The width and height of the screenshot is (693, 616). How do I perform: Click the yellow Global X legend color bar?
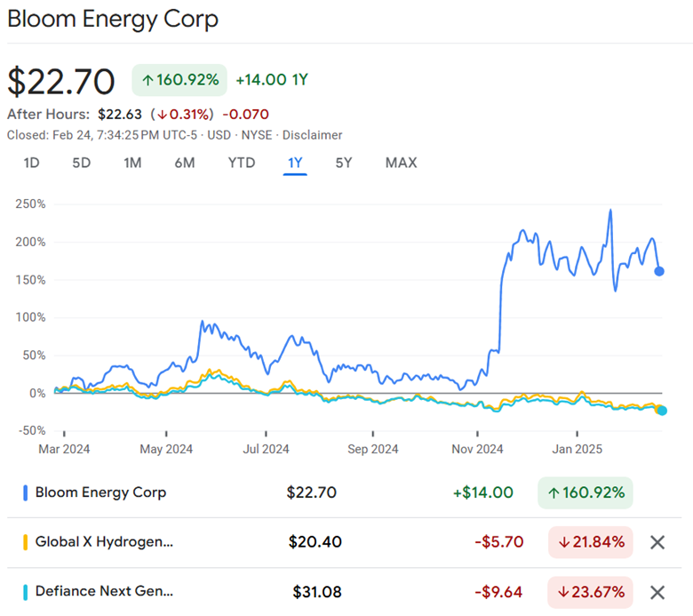point(25,542)
